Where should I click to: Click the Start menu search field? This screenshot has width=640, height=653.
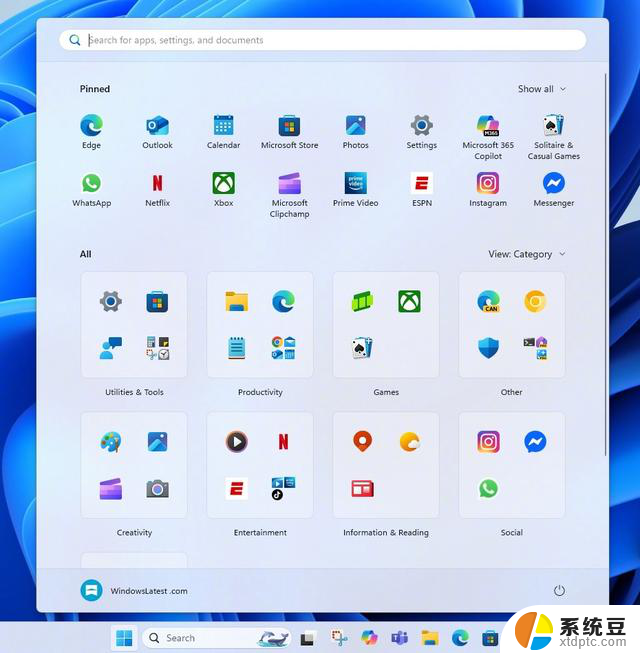click(323, 40)
